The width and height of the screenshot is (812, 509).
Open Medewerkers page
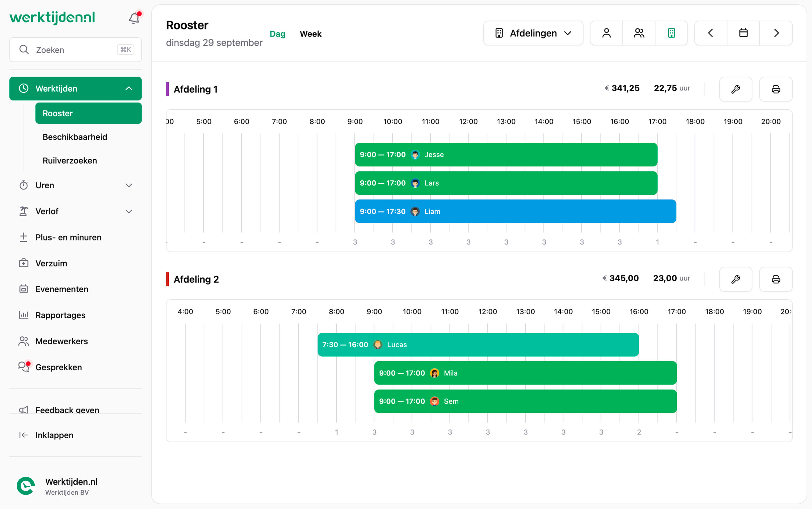click(75, 341)
